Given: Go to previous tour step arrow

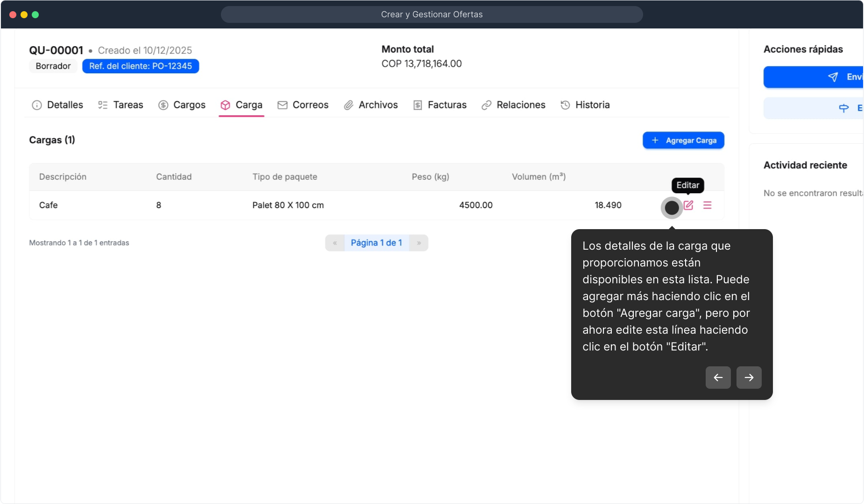Looking at the screenshot, I should point(718,378).
